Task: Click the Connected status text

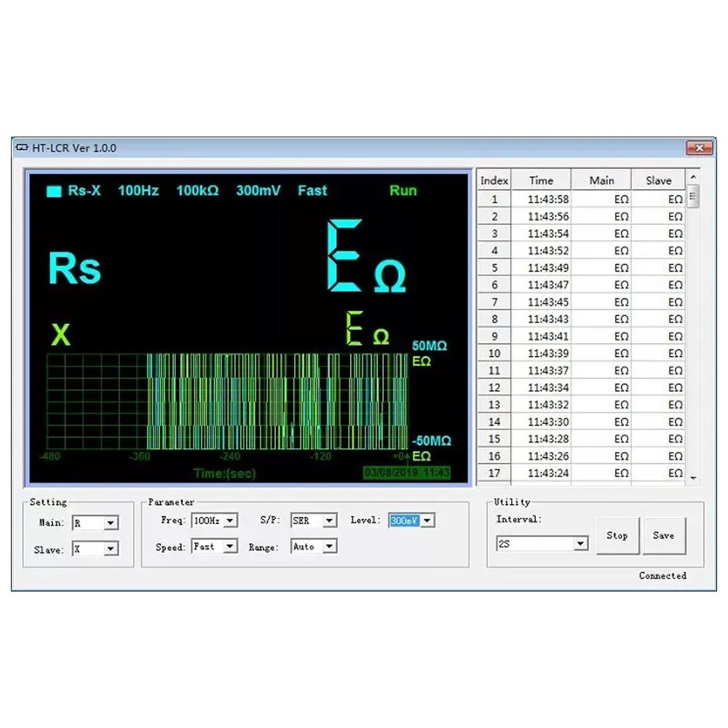Action: click(x=662, y=576)
